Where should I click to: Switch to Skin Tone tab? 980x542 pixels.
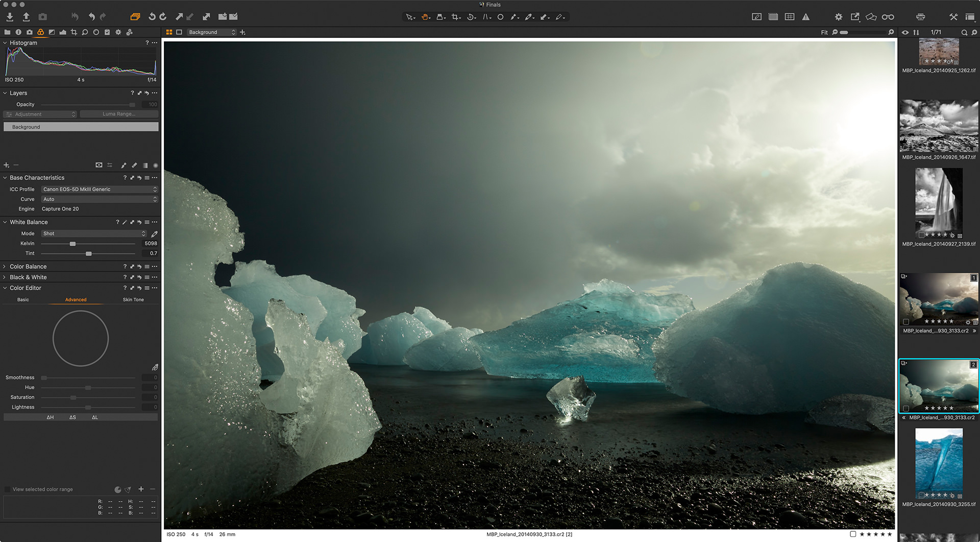133,300
